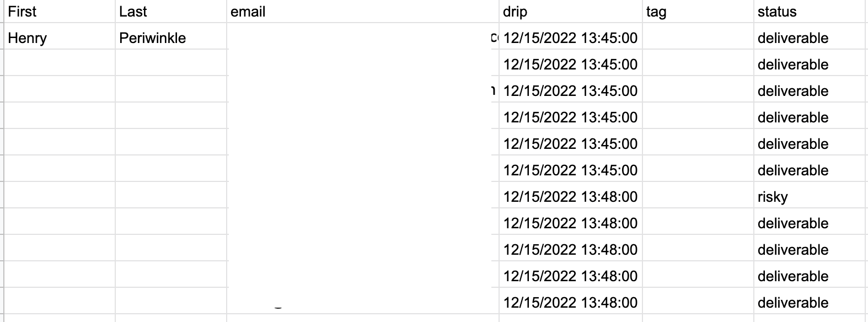Select the drip header cell
Screen dimensions: 868x322
[571, 12]
